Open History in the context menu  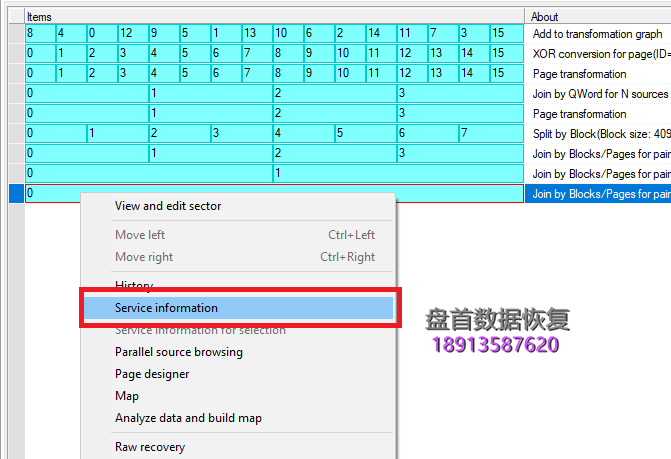point(134,286)
